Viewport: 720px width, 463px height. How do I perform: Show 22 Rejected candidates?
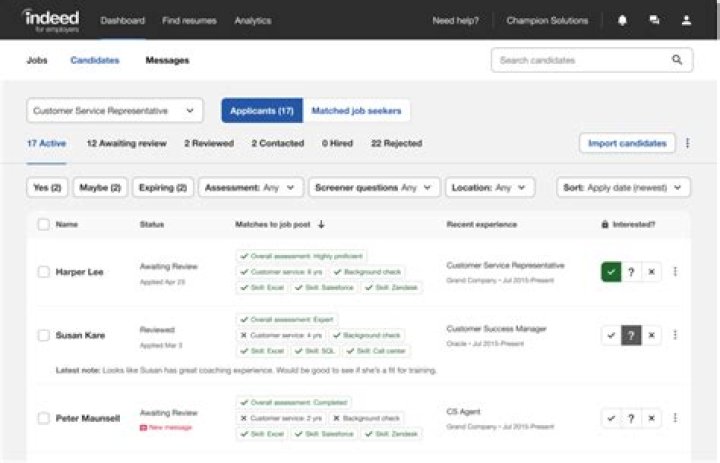[397, 143]
